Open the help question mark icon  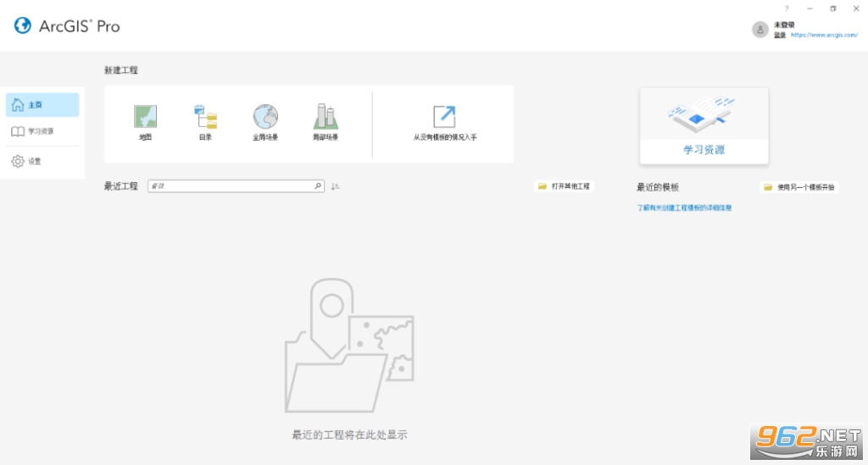[x=787, y=8]
